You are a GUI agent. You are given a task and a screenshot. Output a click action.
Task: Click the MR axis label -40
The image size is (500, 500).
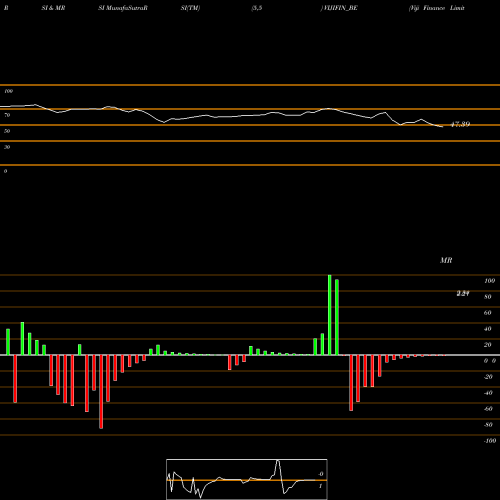click(488, 393)
